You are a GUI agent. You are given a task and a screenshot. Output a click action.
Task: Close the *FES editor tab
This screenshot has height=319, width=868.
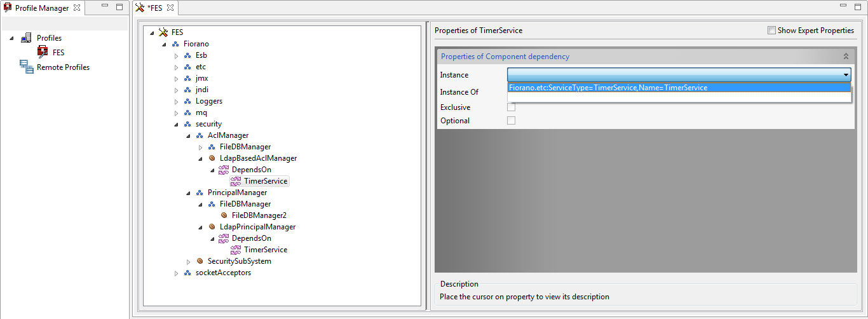[170, 8]
